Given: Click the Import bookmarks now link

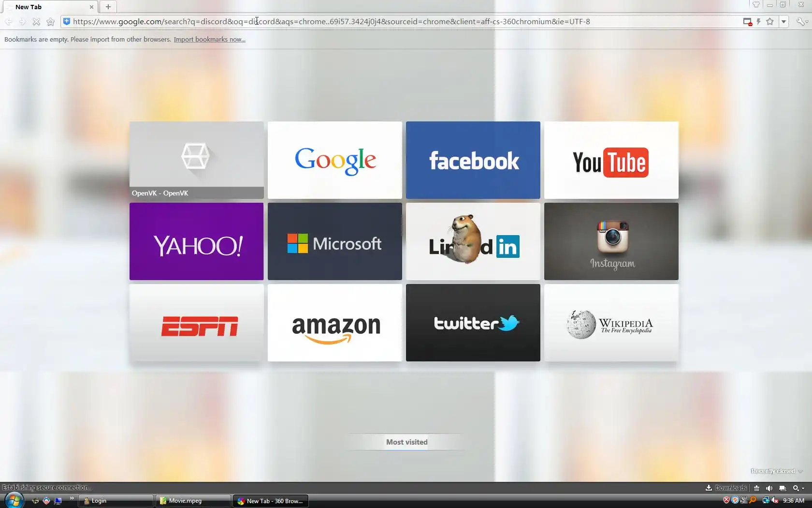Looking at the screenshot, I should [210, 40].
